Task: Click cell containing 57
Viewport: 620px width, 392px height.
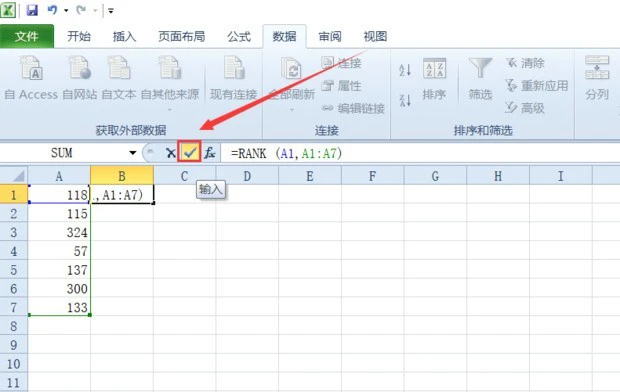Action: [x=59, y=251]
